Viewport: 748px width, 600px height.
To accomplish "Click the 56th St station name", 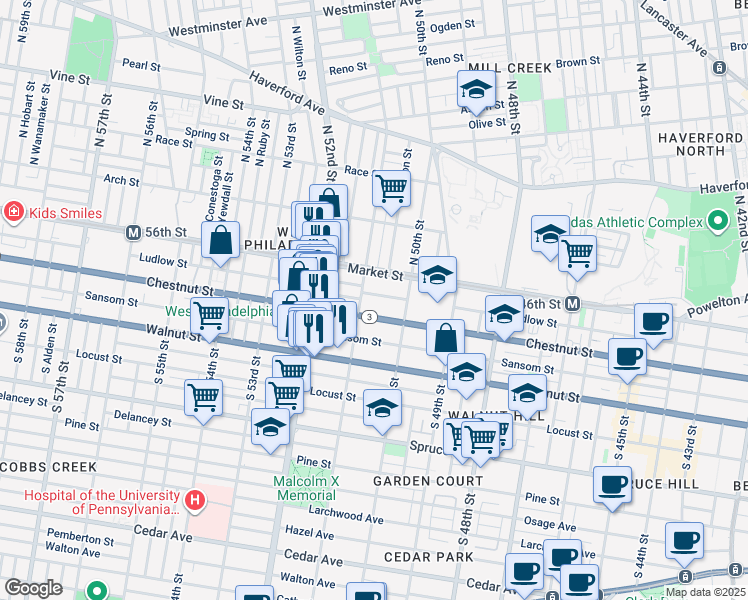I will point(166,232).
